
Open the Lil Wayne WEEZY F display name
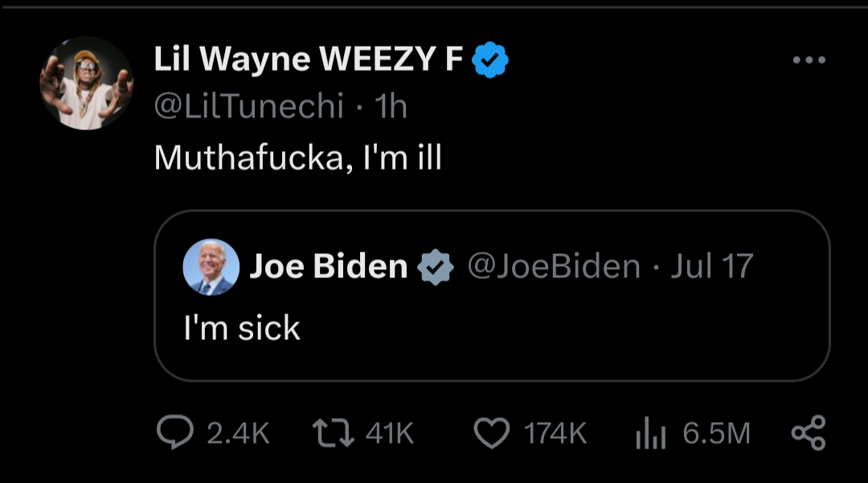click(308, 60)
